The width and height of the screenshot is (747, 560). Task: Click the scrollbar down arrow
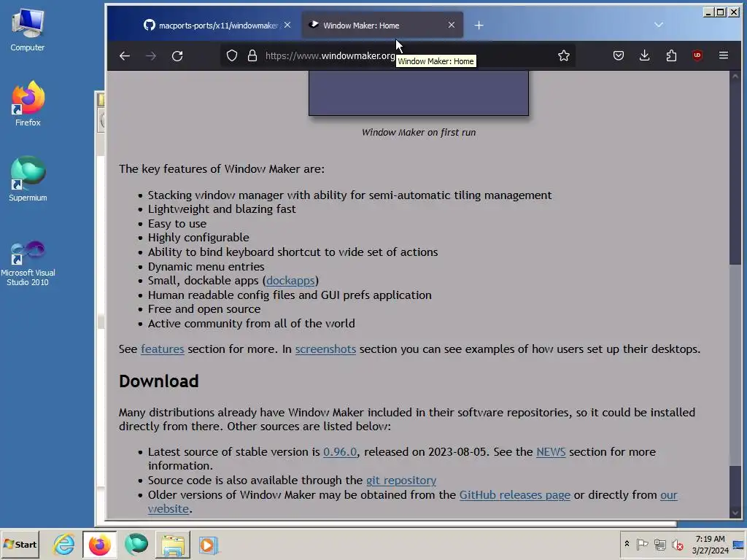[x=735, y=513]
